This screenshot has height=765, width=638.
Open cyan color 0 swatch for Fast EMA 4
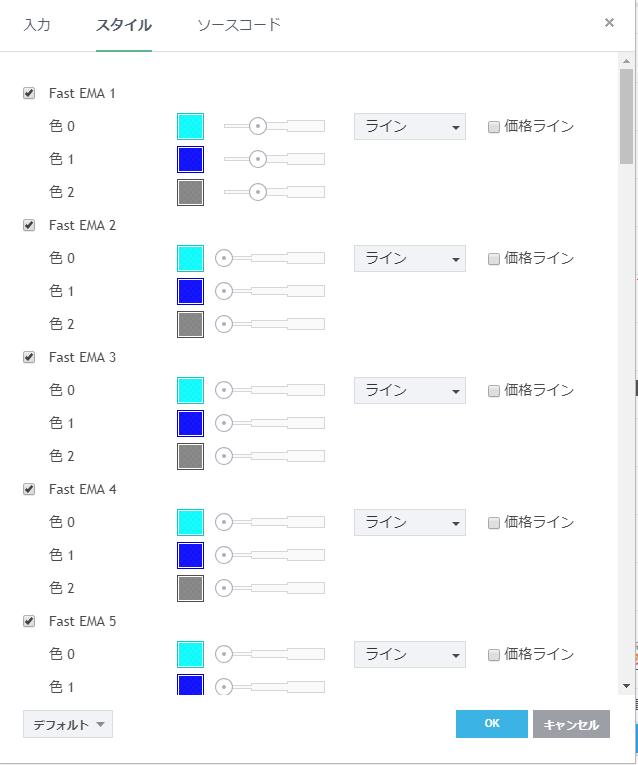(x=190, y=522)
